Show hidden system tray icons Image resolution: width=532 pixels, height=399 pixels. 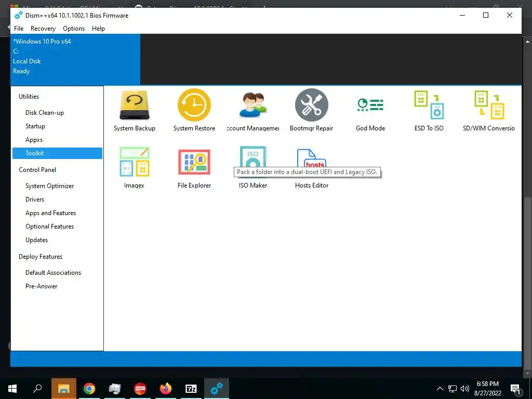(440, 389)
